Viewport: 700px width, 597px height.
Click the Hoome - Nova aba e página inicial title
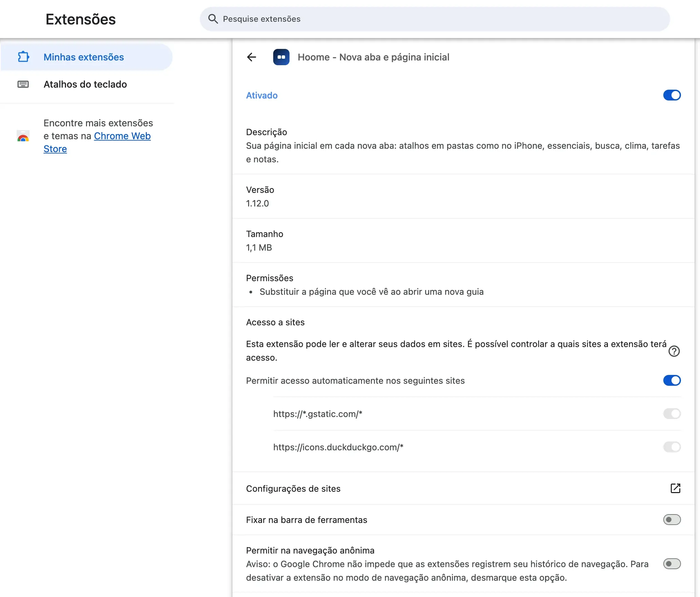point(373,57)
